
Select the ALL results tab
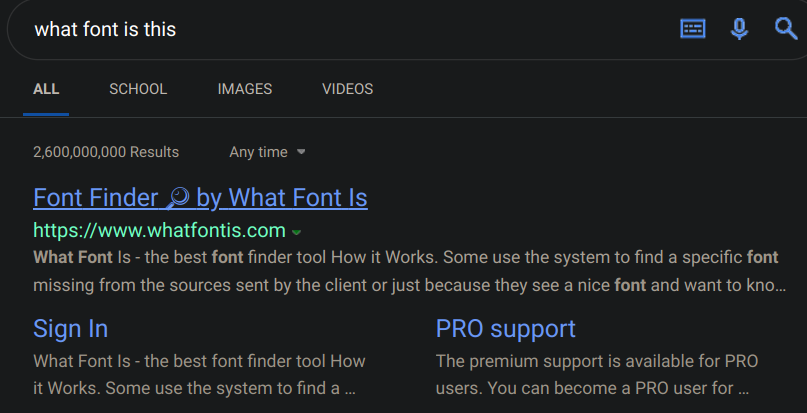(x=46, y=89)
